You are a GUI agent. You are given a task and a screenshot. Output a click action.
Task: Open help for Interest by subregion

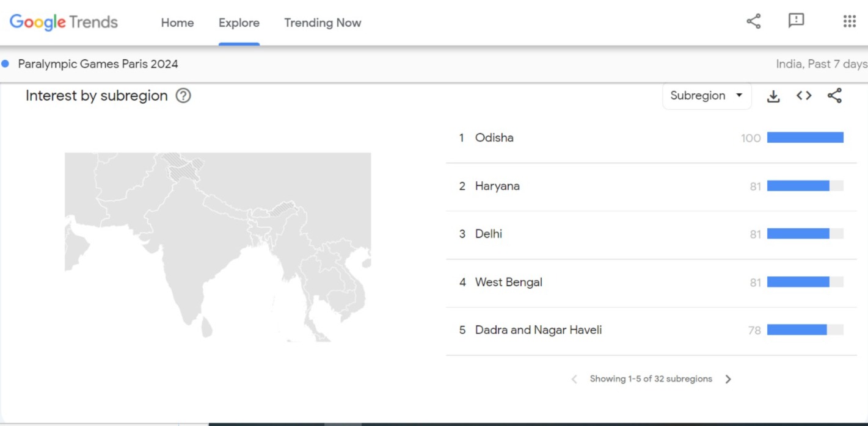coord(183,96)
